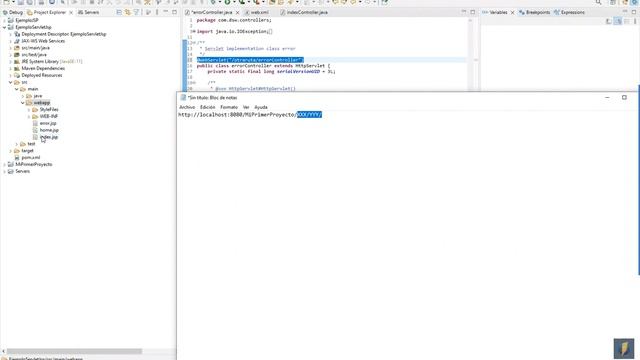Viewport: 640px width, 360px height.
Task: Open Project Explorer view menu dots
Action: (x=157, y=12)
